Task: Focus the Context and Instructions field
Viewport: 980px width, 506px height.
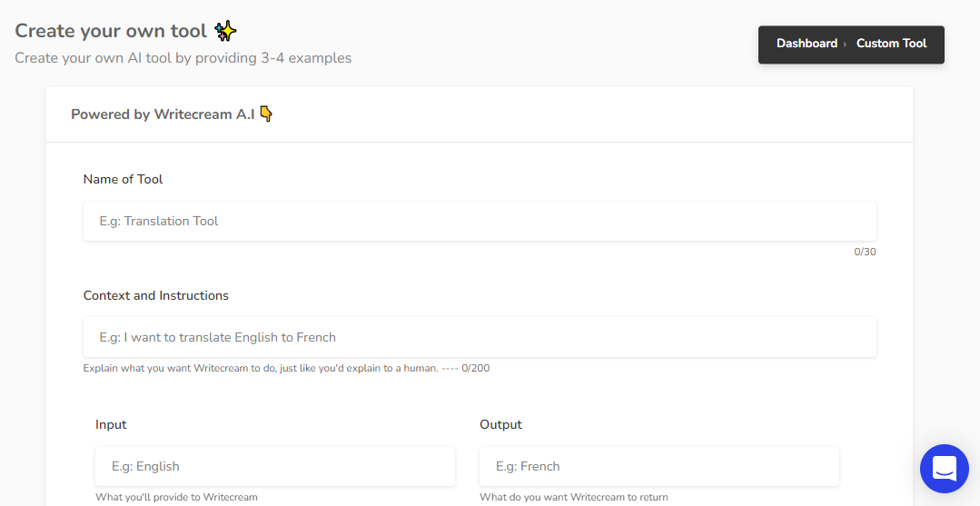Action: [x=480, y=337]
